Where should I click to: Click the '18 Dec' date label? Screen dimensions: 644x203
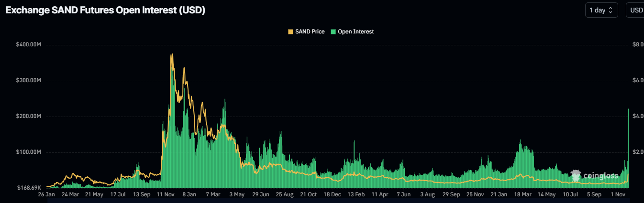pyautogui.click(x=333, y=195)
